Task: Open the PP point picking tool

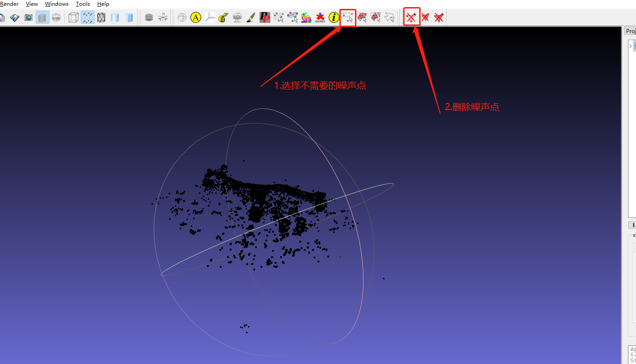Action: coord(265,17)
